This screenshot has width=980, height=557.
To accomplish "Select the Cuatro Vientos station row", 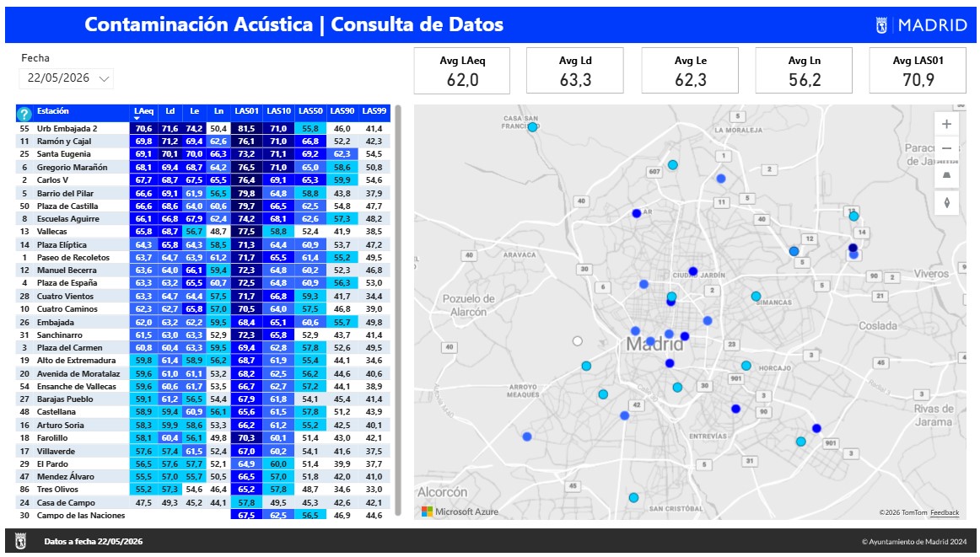I will pos(203,296).
